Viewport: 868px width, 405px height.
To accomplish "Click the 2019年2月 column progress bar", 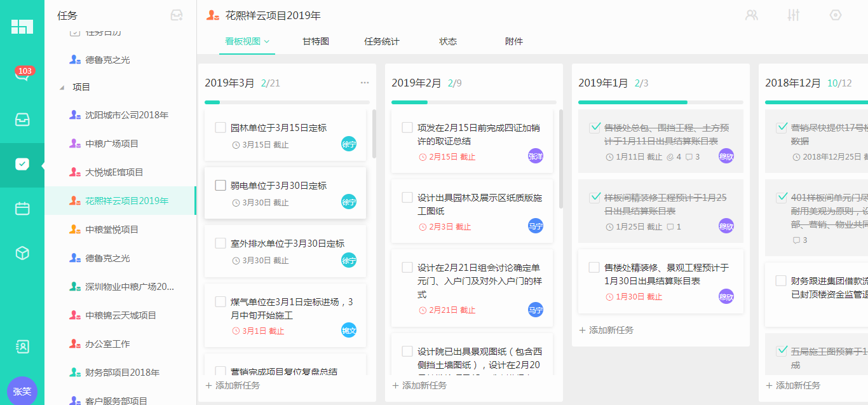I will (x=473, y=102).
